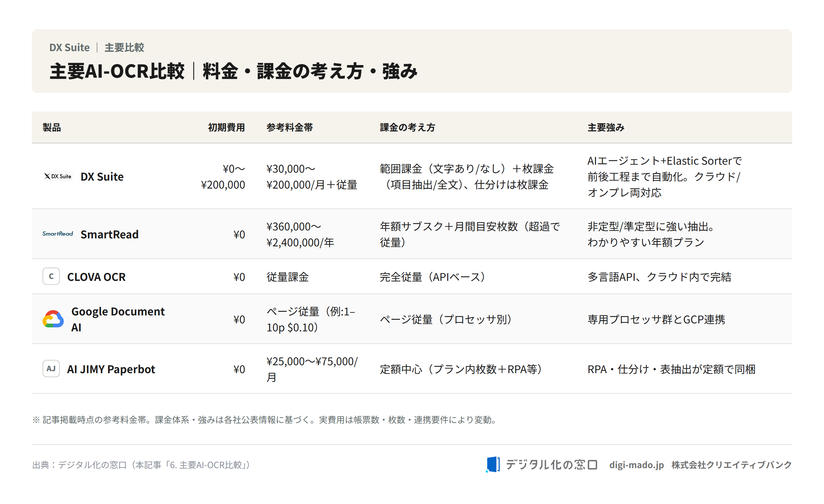Viewport: 824px width, 504px height.
Task: Click the AI JIMY Paperbot ¥0 cell
Action: coord(239,369)
